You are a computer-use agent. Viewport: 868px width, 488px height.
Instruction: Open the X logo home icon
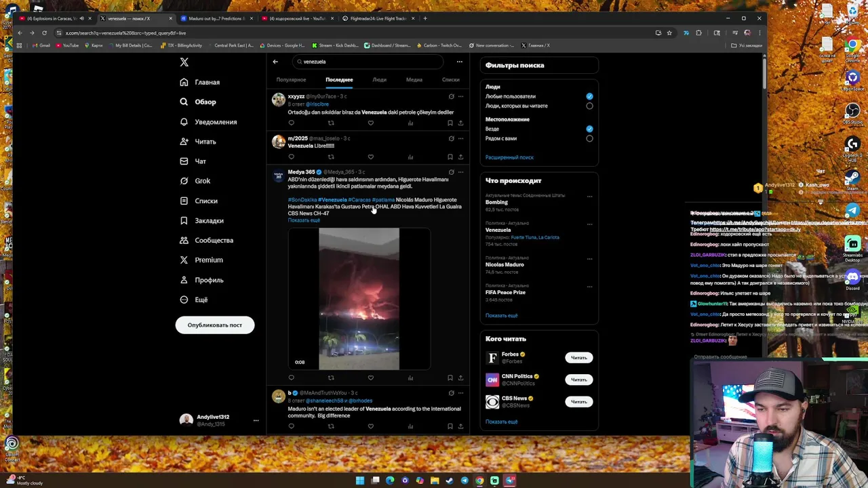pyautogui.click(x=184, y=62)
